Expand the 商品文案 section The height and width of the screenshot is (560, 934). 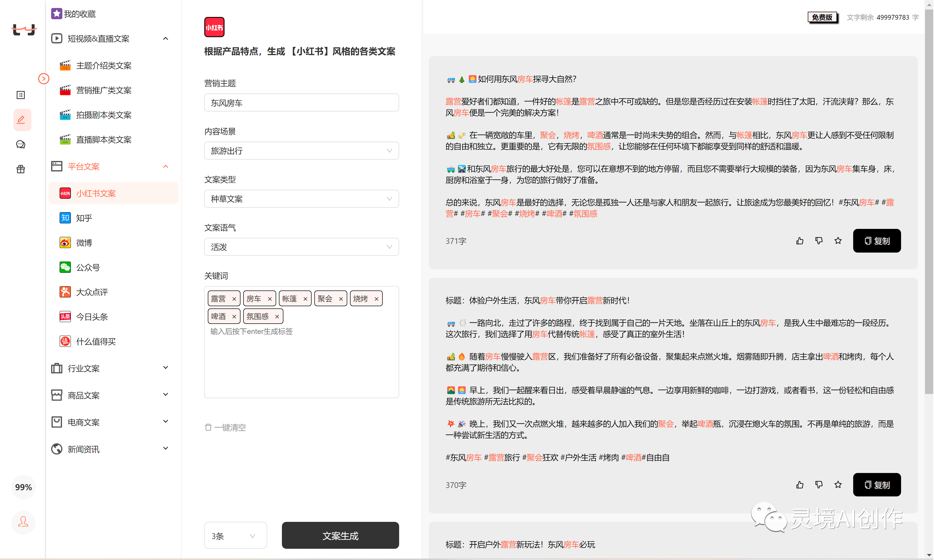(x=165, y=395)
